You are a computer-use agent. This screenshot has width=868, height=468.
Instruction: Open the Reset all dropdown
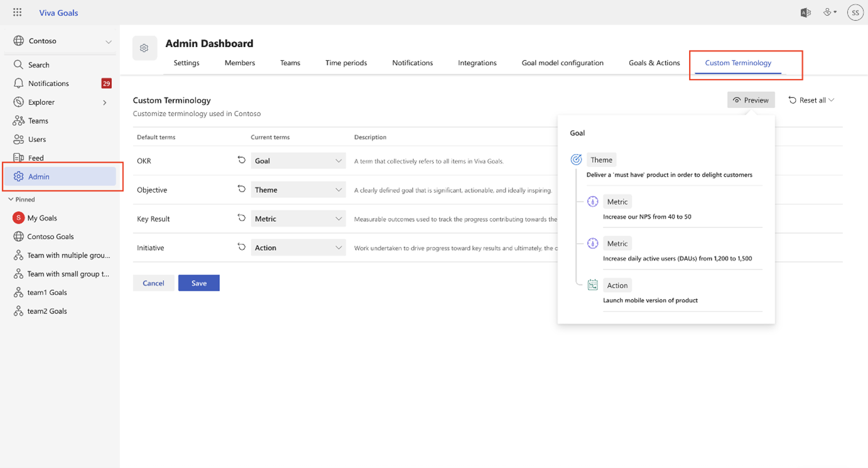click(x=811, y=99)
